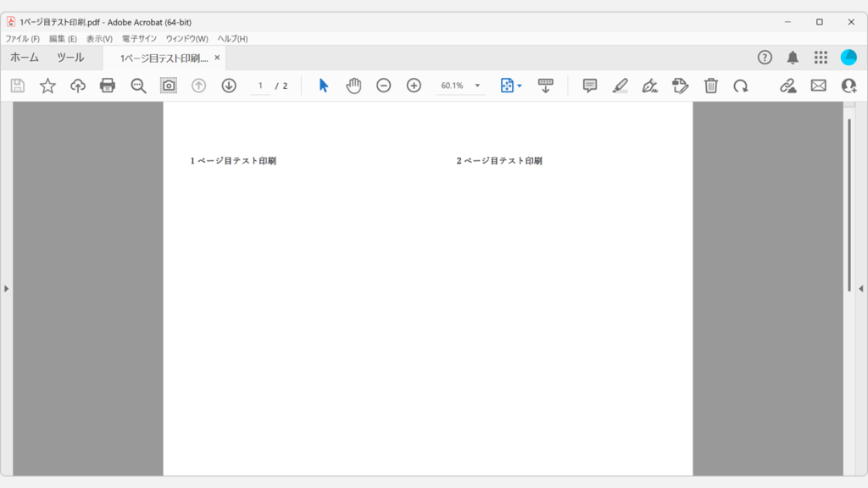Open the zoom level dropdown arrow
868x488 pixels.
477,86
